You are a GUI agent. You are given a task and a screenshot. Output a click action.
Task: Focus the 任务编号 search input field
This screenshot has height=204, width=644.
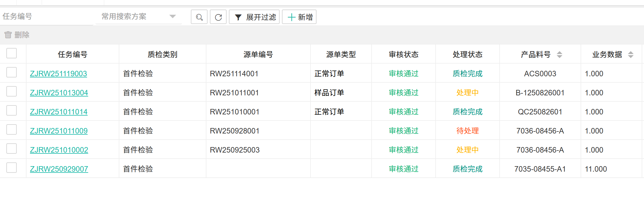(46, 16)
